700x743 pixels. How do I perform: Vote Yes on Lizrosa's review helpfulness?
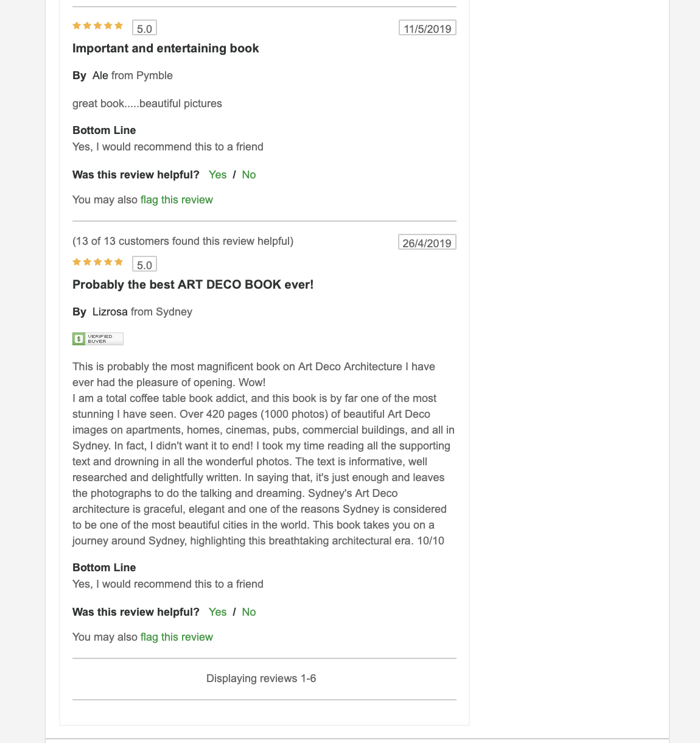(217, 612)
